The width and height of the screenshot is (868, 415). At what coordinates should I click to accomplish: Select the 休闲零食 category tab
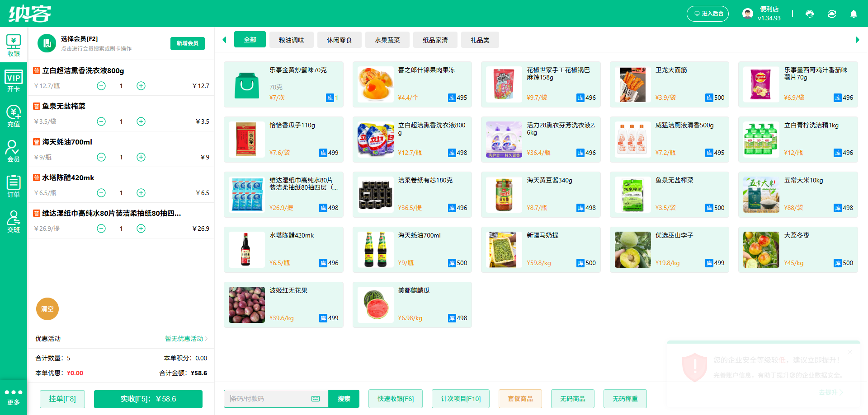coord(340,40)
